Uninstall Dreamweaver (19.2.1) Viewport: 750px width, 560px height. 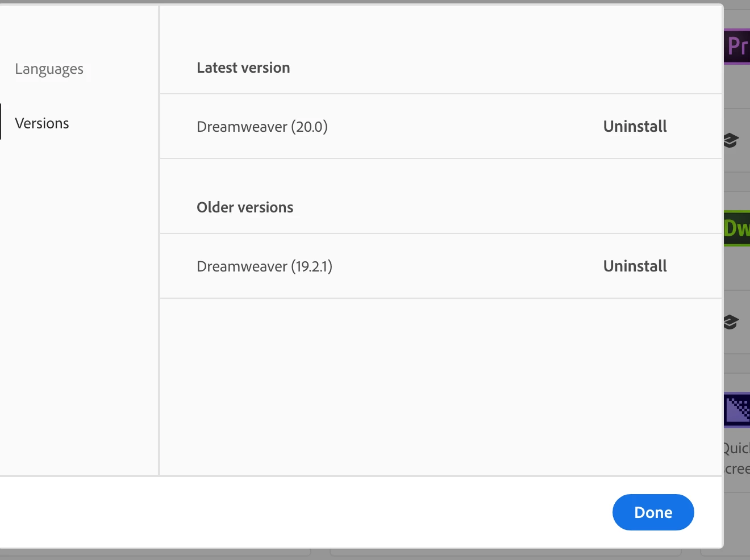635,266
